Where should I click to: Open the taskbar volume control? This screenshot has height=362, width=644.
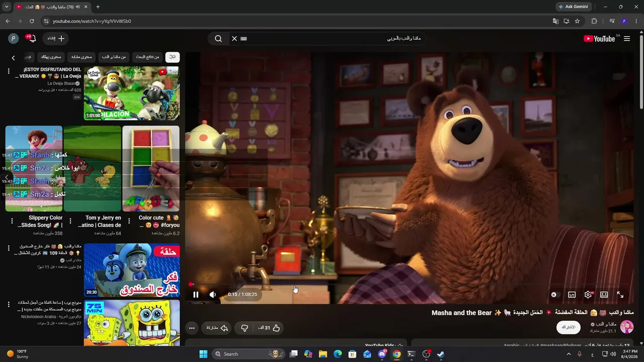(613, 354)
